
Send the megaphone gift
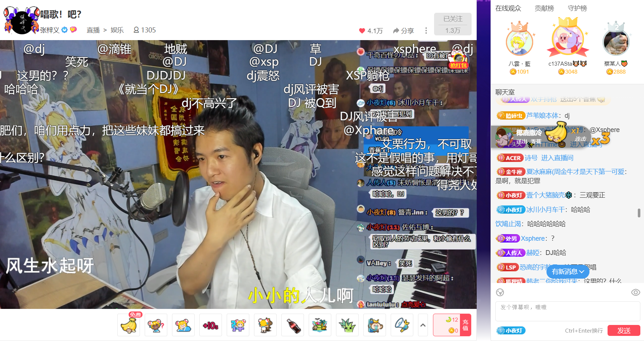(x=402, y=325)
